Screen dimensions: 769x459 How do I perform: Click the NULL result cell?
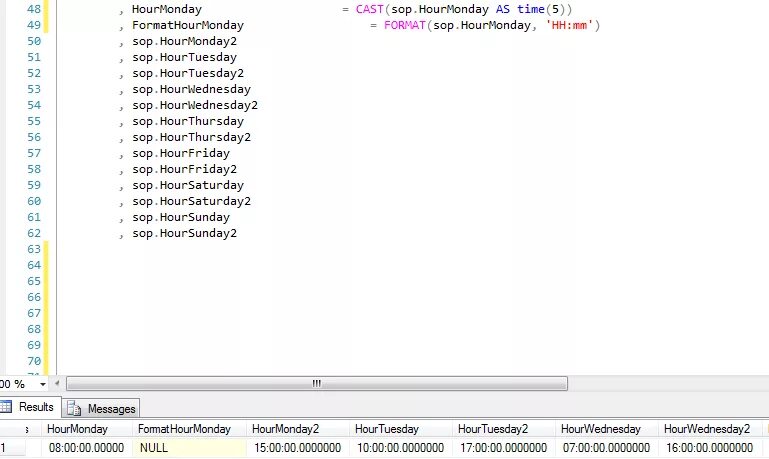tap(189, 448)
